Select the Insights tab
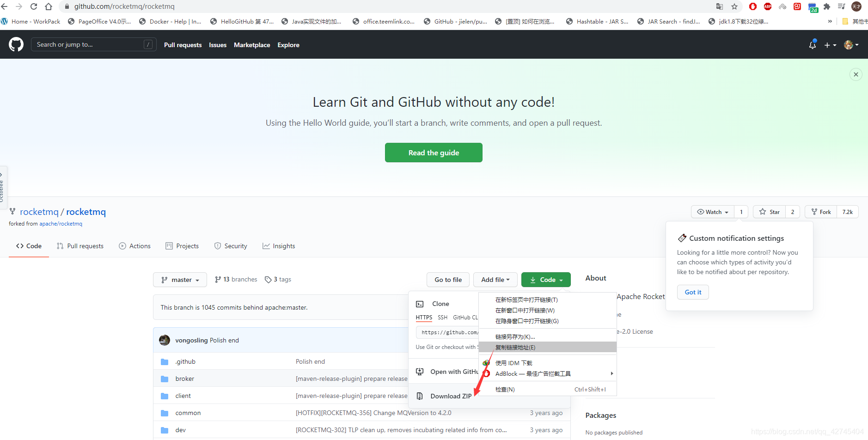868x440 pixels. (x=279, y=246)
